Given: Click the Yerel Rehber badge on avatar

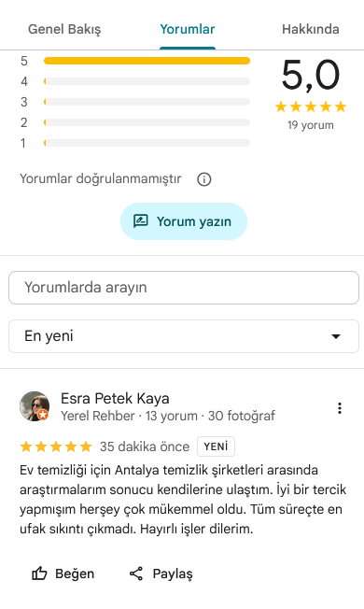Looking at the screenshot, I should coord(43,415).
